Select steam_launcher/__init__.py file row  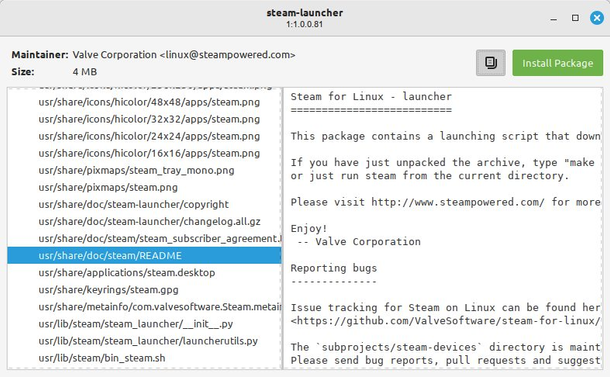pos(144,324)
